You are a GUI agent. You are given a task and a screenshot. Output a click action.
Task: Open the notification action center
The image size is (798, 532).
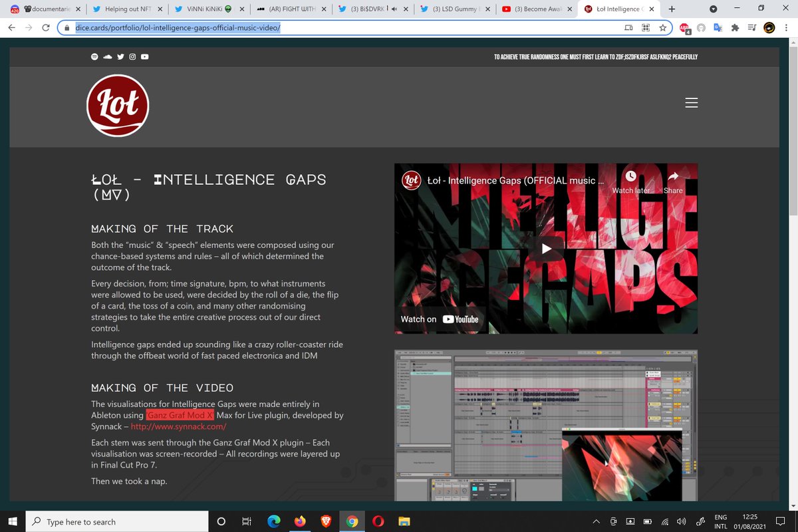point(781,521)
